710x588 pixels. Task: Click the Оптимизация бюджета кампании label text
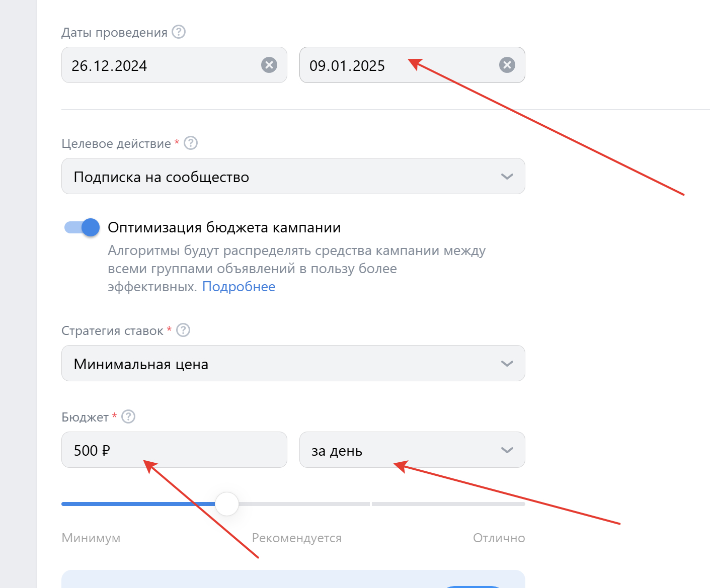[224, 228]
